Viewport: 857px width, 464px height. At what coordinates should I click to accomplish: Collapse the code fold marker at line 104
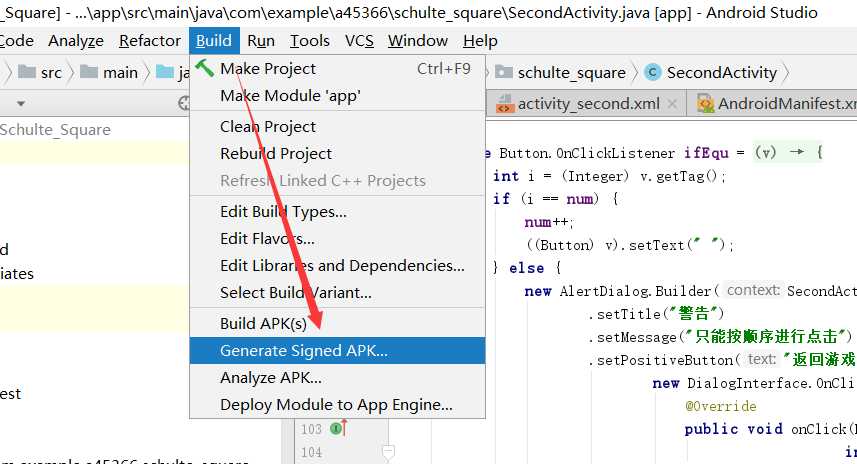(x=387, y=452)
